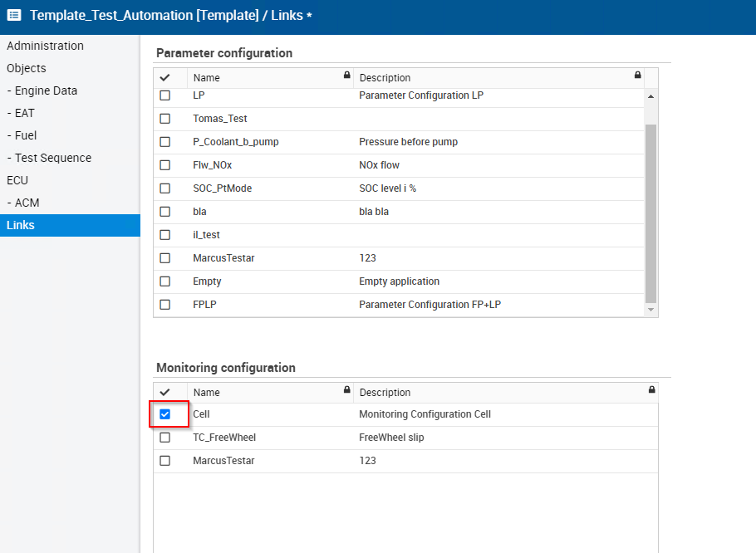Screen dimensions: 756x553
Task: Open the ACM section
Action: pyautogui.click(x=25, y=203)
